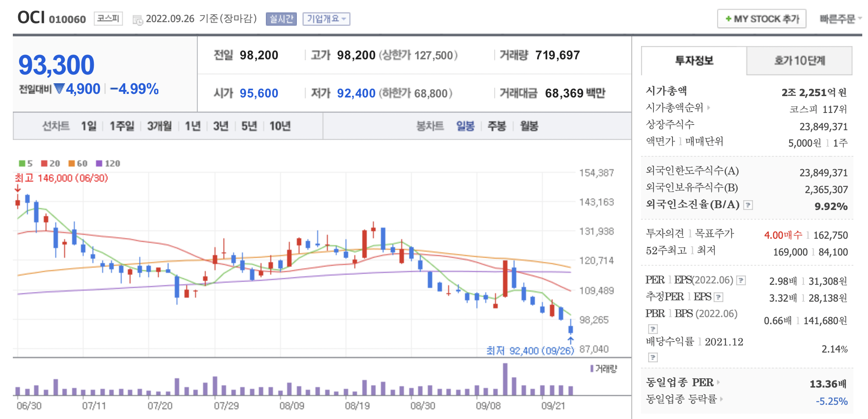Click the 코스피 market label
This screenshot has width=868, height=419.
pyautogui.click(x=108, y=19)
